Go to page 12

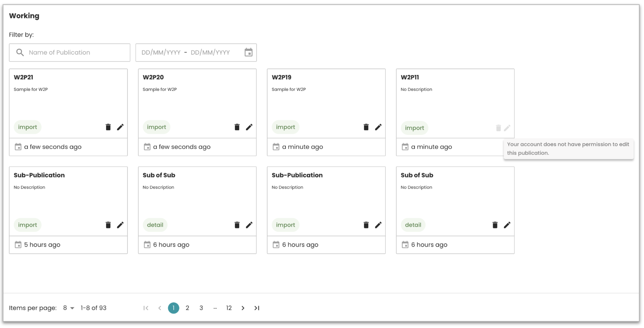[x=229, y=308]
